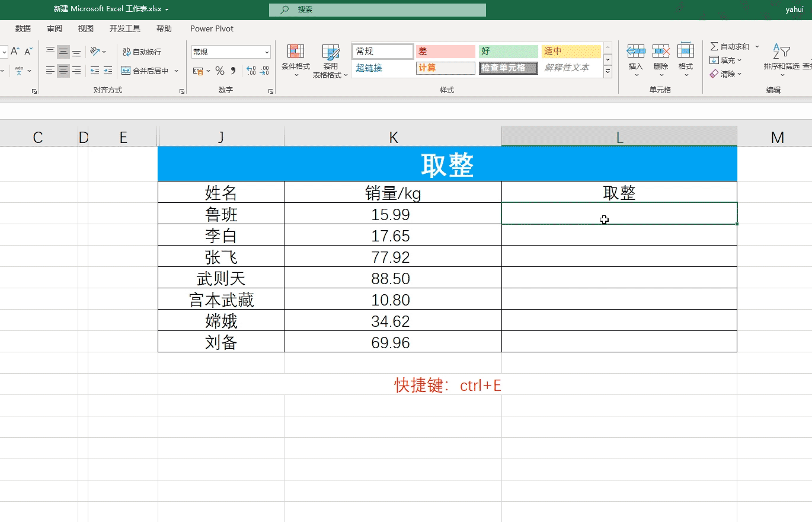Click the 插入 insert cells icon
812x522 pixels.
point(636,61)
